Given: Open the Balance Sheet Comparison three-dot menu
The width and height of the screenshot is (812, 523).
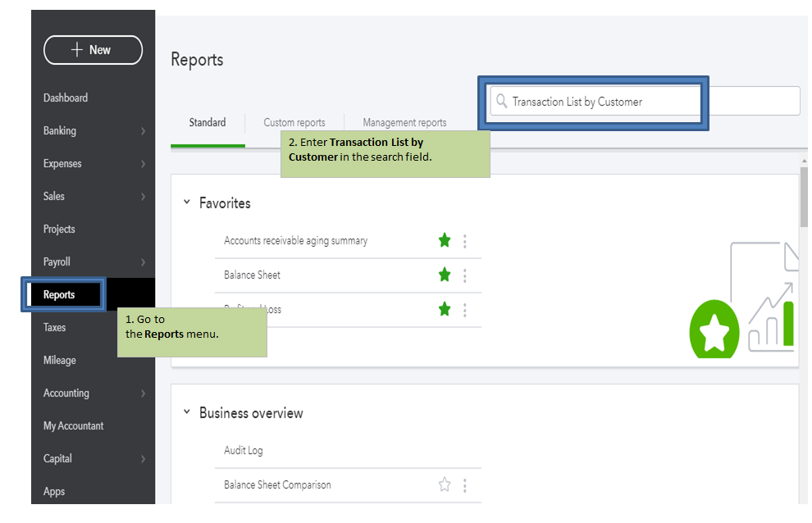Looking at the screenshot, I should (465, 485).
